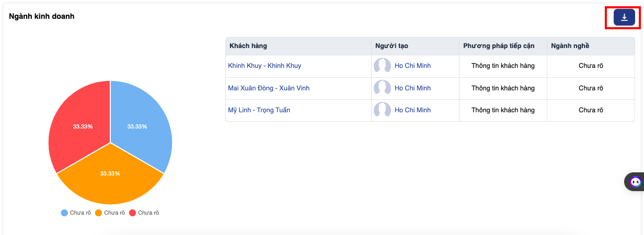The height and width of the screenshot is (235, 644).
Task: Click Ho Chi Minh name in Mỹ Linh row
Action: click(x=412, y=110)
